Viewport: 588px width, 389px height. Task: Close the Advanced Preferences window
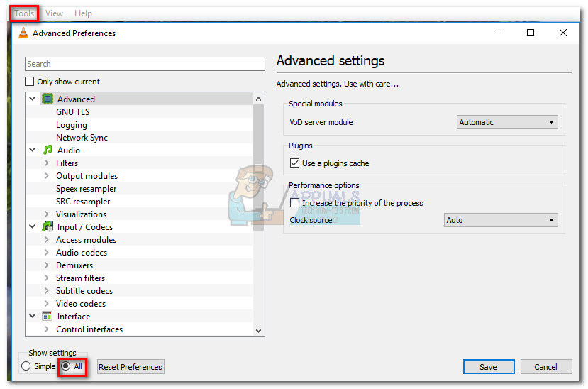(x=562, y=33)
